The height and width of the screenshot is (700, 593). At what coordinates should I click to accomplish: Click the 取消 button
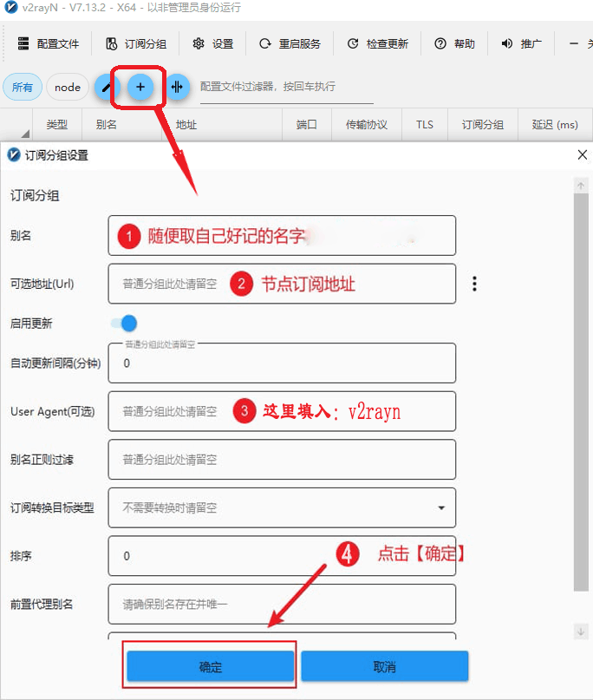[385, 666]
